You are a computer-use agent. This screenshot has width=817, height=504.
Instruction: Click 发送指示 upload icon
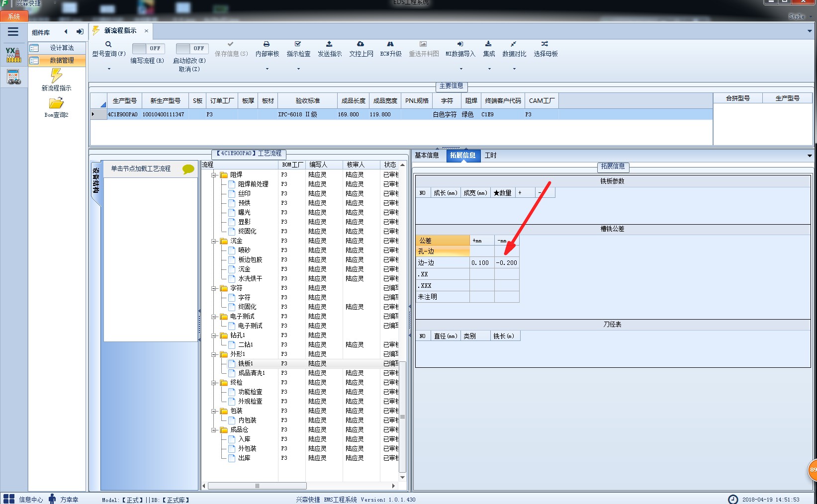coord(329,44)
